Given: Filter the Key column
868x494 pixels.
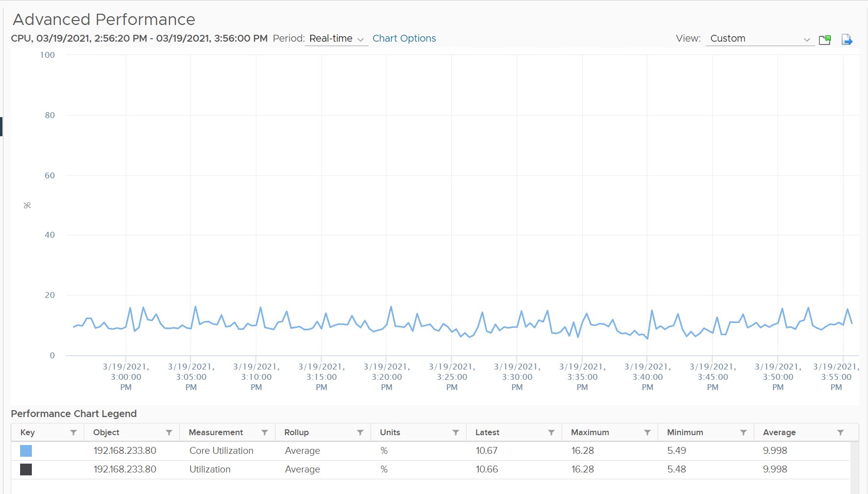Looking at the screenshot, I should (x=74, y=432).
